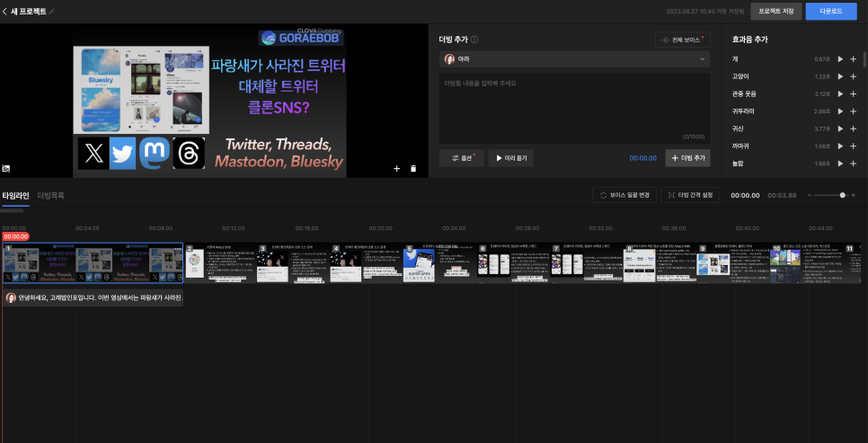Click the timeline zoom slider handle
868x443 pixels.
coord(843,196)
